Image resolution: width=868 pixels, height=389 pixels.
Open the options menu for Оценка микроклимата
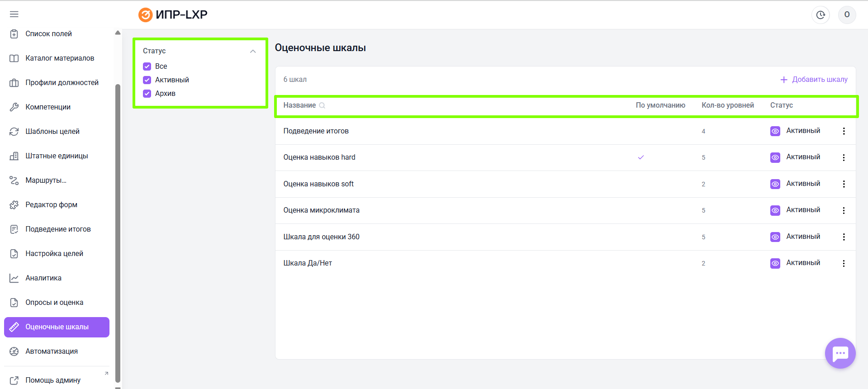(x=844, y=210)
